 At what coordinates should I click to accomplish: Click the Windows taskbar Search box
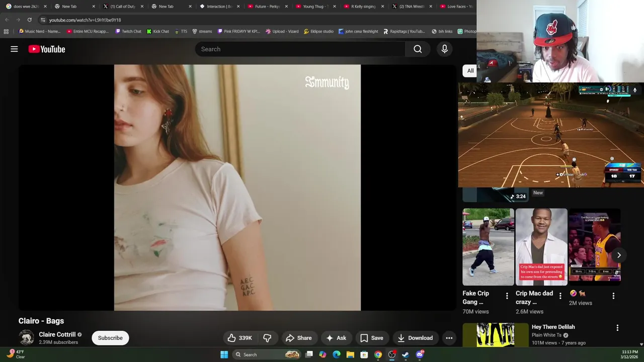pyautogui.click(x=266, y=354)
